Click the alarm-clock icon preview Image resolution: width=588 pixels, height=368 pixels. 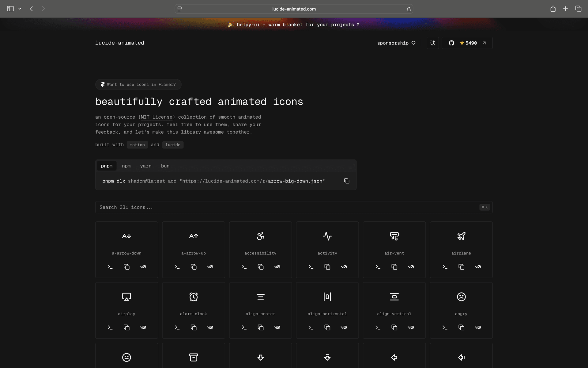[194, 297]
